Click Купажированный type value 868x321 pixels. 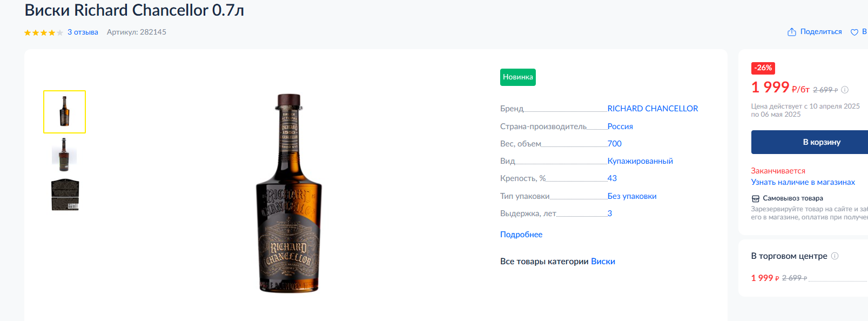point(640,160)
